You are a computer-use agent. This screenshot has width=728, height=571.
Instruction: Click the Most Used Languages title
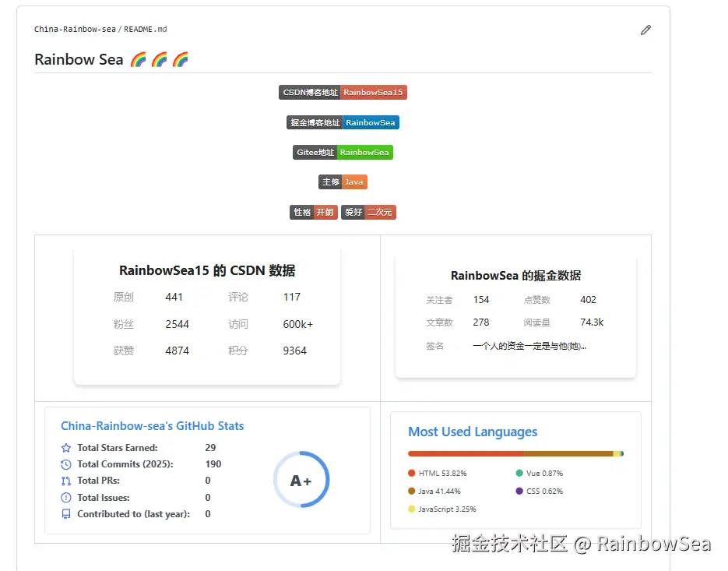[473, 432]
